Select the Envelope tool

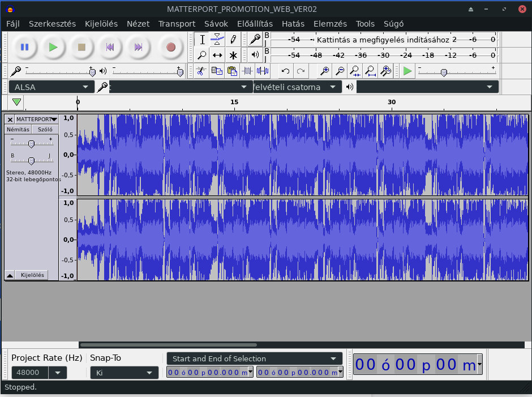click(217, 40)
